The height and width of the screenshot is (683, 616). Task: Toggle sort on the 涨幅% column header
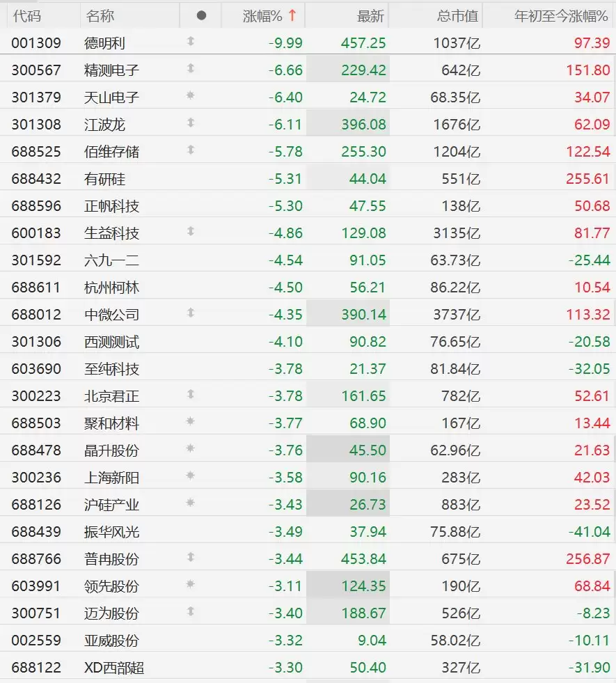[x=263, y=16]
